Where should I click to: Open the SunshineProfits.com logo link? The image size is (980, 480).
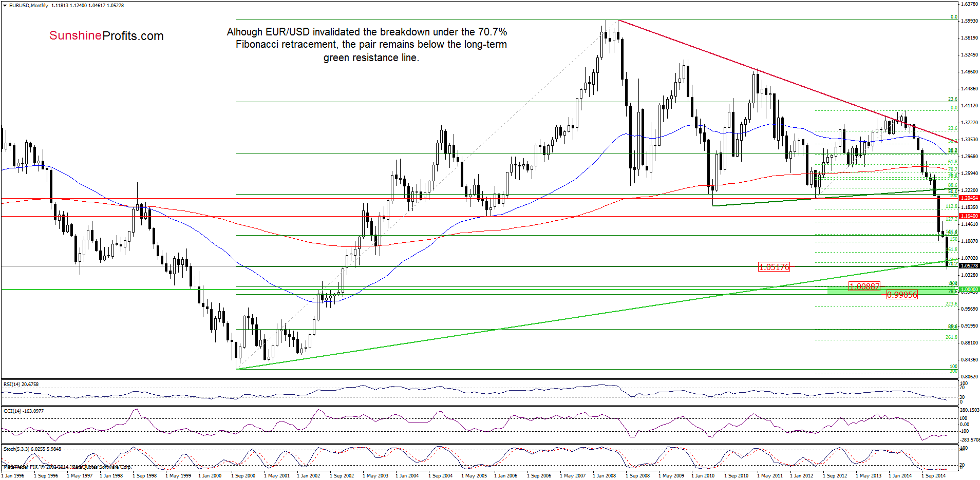point(106,36)
